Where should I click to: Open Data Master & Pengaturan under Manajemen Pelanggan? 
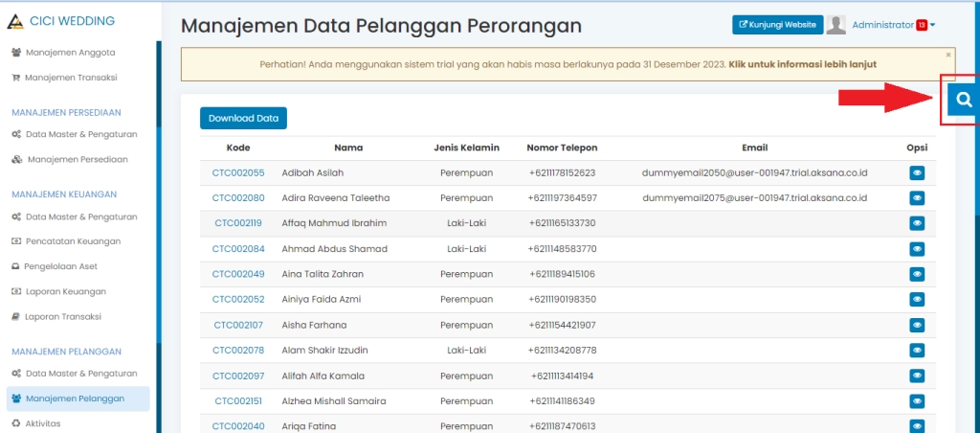coord(75,373)
